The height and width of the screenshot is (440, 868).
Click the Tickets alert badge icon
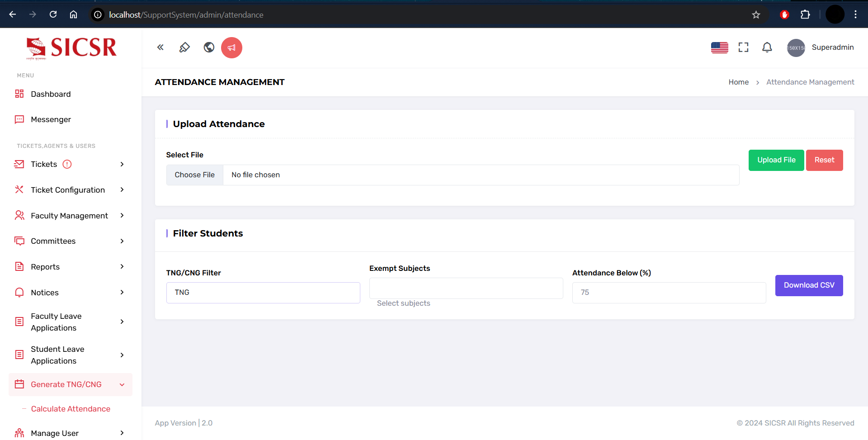(x=67, y=164)
